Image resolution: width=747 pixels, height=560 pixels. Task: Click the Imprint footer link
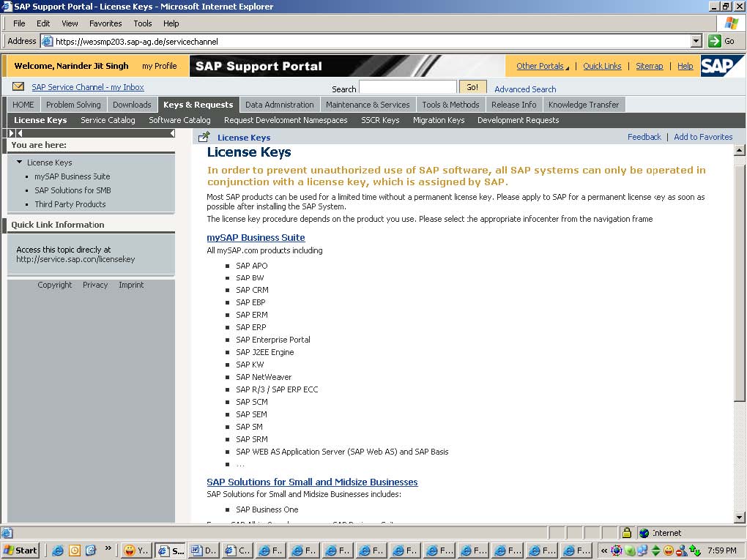[131, 285]
